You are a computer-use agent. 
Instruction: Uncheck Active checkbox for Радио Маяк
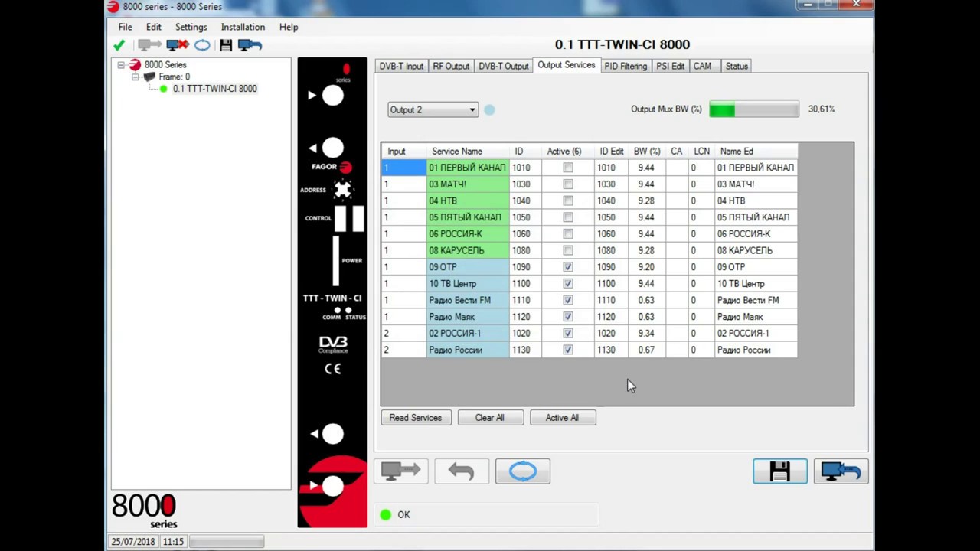coord(567,317)
